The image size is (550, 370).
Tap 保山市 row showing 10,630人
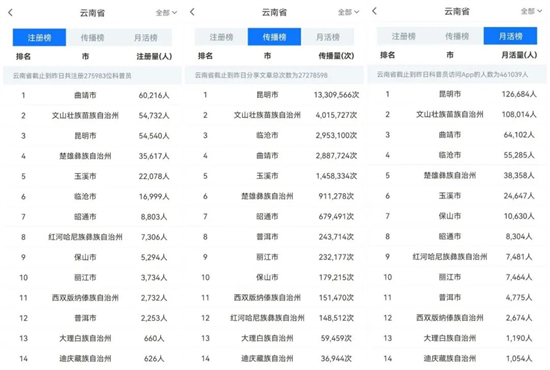pyautogui.click(x=457, y=216)
